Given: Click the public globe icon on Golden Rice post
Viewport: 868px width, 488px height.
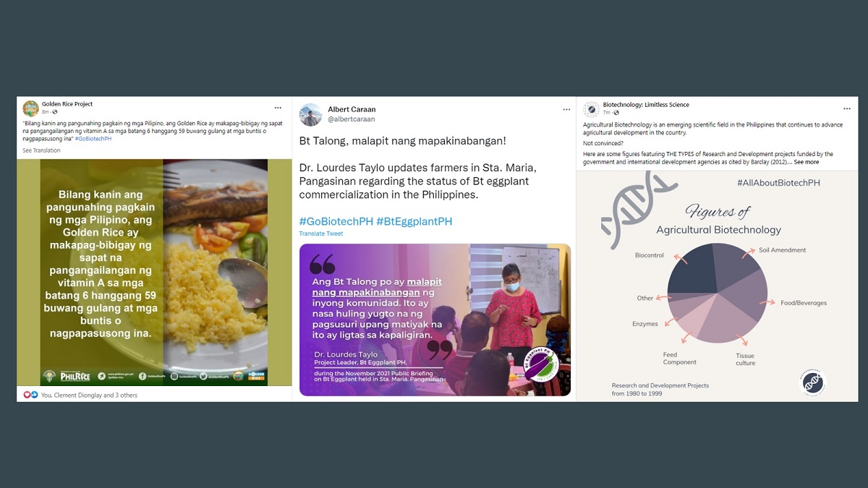Looking at the screenshot, I should coord(55,112).
